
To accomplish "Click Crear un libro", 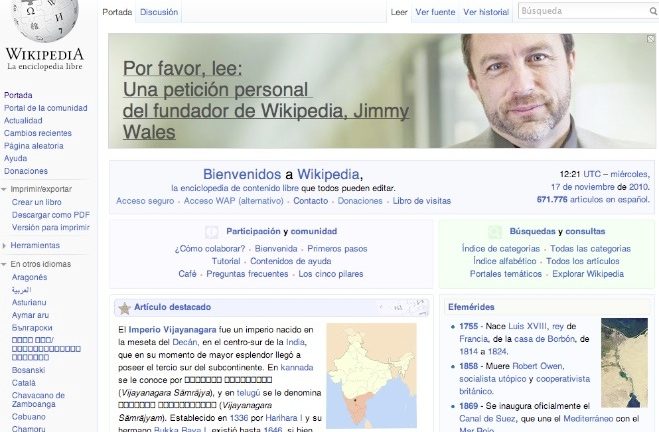I will click(37, 202).
